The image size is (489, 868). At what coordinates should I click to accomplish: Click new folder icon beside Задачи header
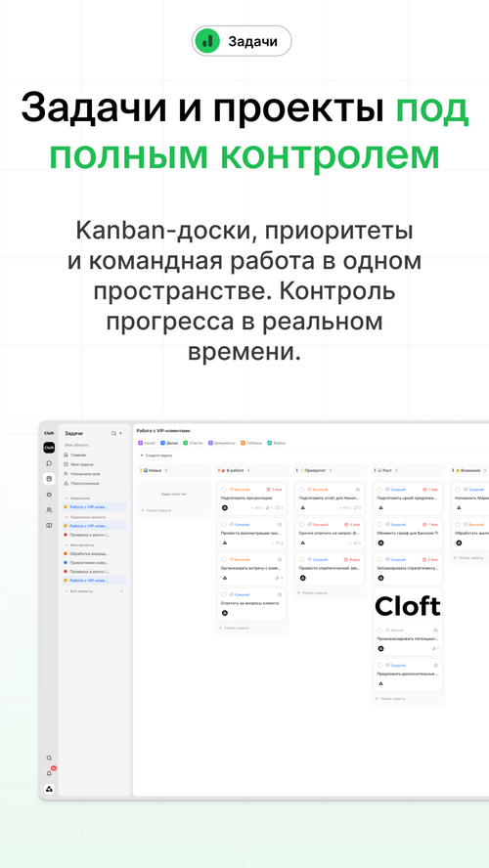pyautogui.click(x=113, y=433)
